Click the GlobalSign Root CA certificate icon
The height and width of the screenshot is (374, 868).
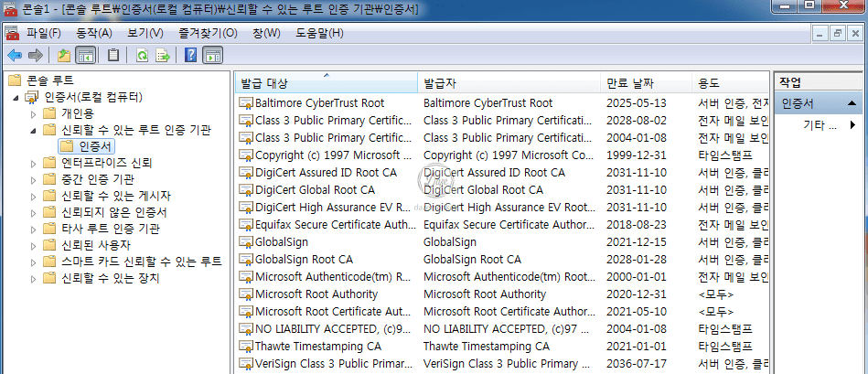(x=246, y=260)
